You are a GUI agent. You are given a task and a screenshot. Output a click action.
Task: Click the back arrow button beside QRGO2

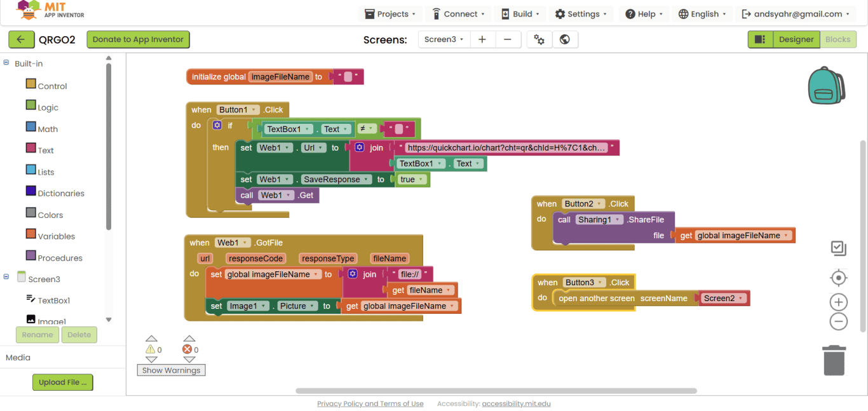21,39
